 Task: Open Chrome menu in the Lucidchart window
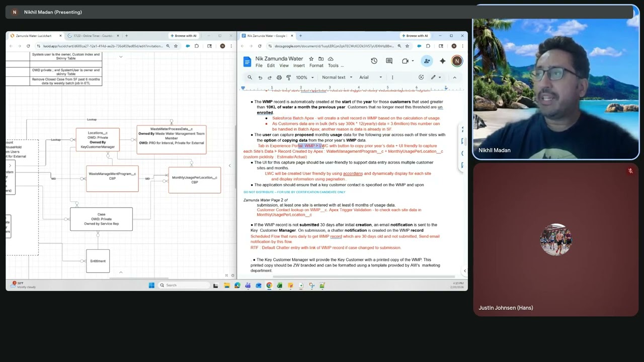click(231, 46)
